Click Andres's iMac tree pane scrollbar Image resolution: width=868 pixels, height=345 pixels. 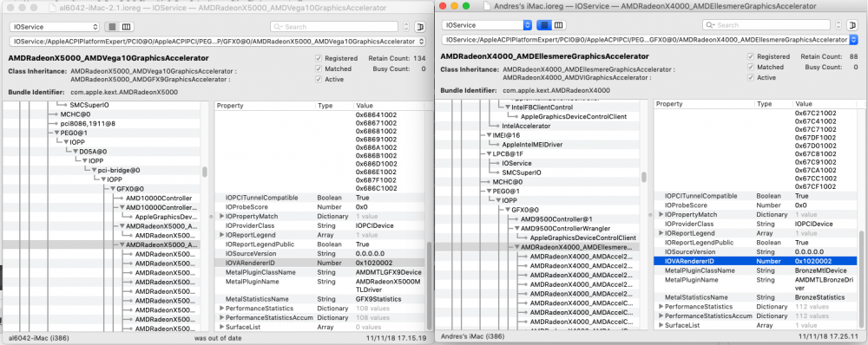[x=643, y=177]
